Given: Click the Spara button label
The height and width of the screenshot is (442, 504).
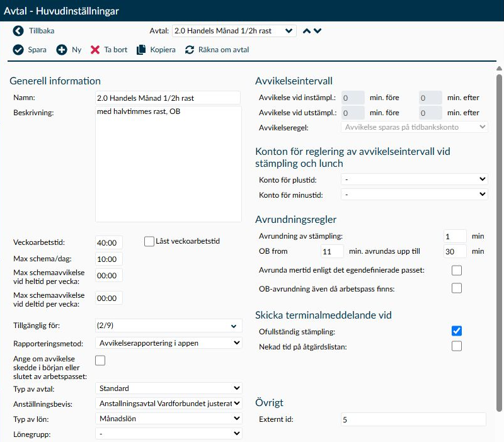Looking at the screenshot, I should (x=37, y=50).
